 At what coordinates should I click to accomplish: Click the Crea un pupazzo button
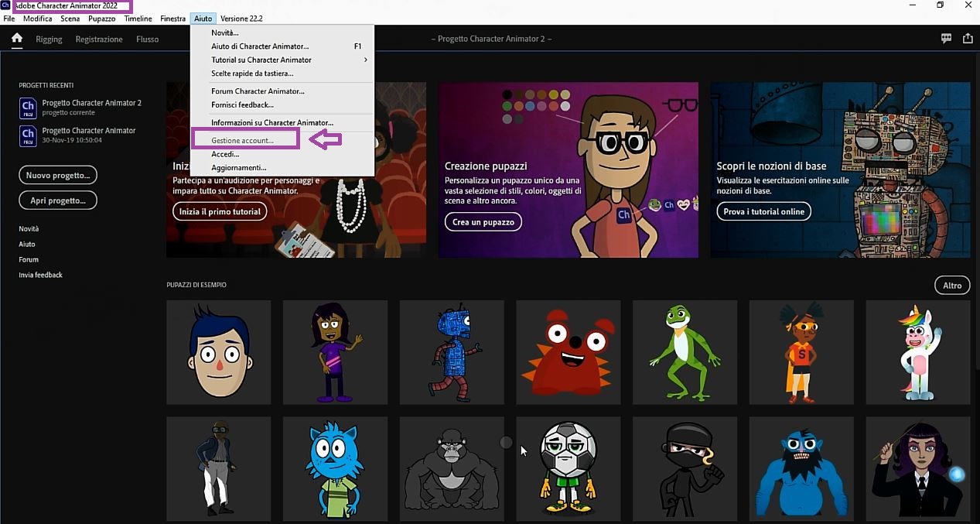tap(483, 221)
